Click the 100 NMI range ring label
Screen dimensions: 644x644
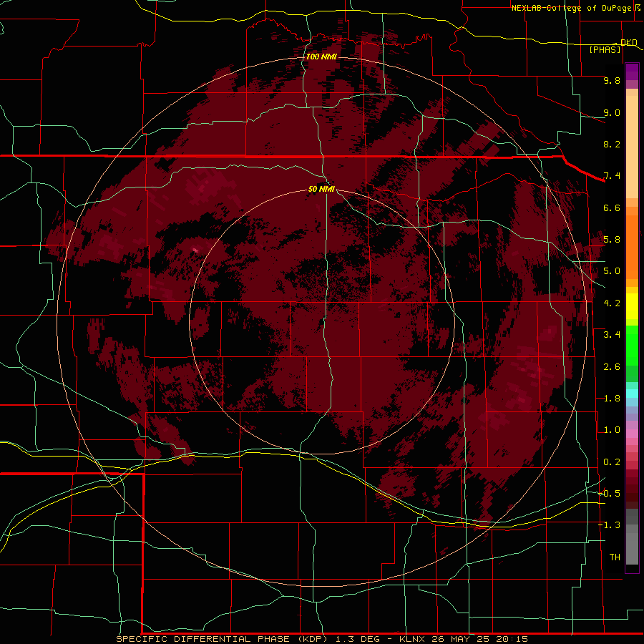tap(321, 57)
